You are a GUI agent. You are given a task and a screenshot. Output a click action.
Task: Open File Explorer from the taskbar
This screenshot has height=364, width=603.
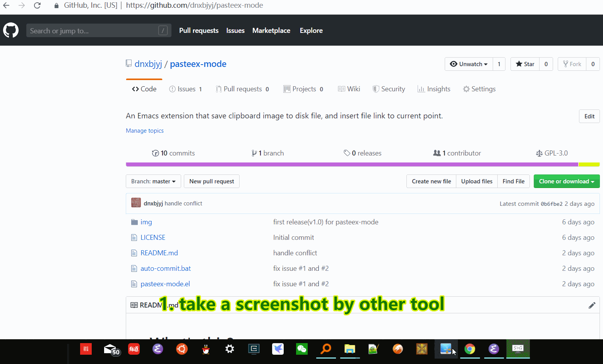(x=350, y=349)
